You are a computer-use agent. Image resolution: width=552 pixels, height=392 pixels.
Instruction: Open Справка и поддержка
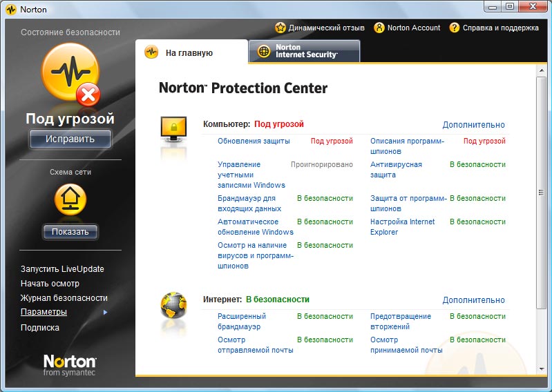[x=501, y=28]
